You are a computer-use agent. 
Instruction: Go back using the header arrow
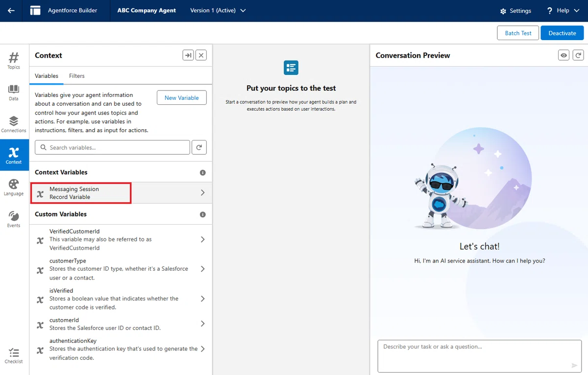(x=11, y=10)
